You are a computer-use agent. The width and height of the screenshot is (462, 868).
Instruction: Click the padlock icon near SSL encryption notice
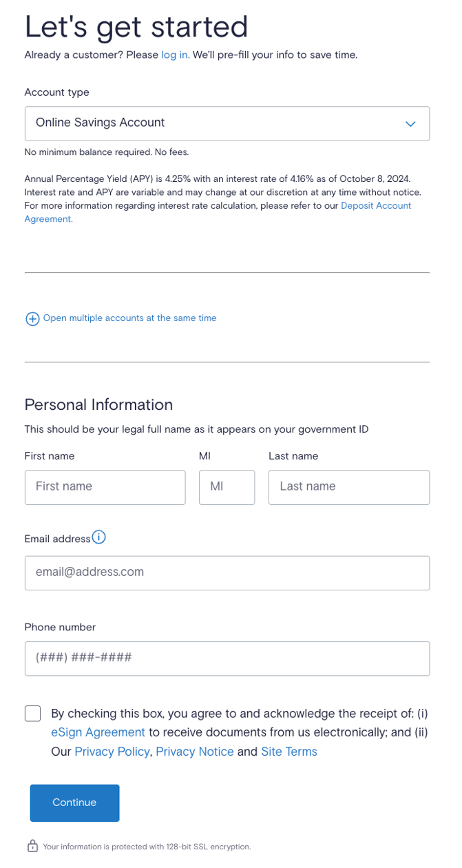click(x=33, y=846)
